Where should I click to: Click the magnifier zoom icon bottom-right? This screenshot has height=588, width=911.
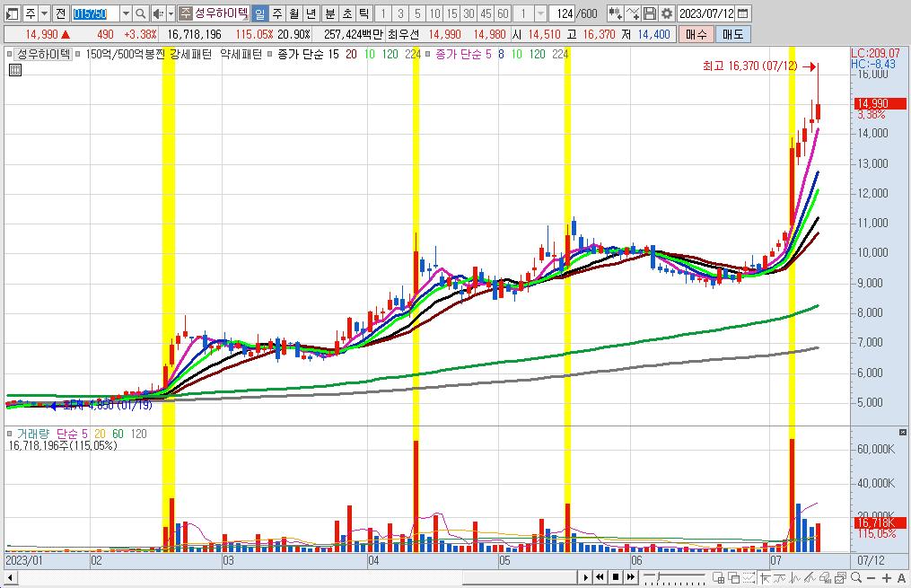click(856, 577)
